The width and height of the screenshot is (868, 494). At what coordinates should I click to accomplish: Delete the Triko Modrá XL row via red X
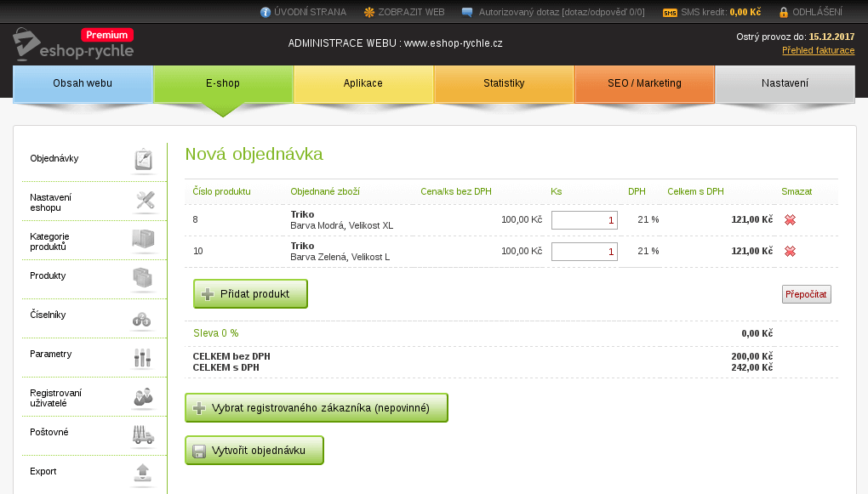click(x=790, y=219)
